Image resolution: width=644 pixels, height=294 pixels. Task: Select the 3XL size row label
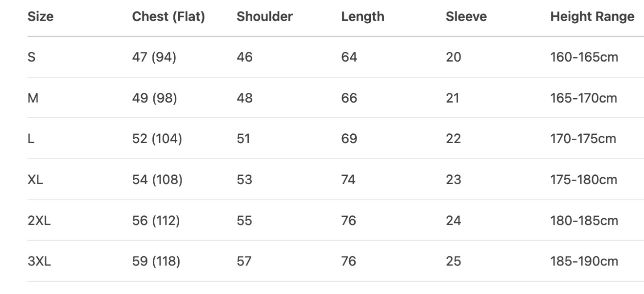point(39,261)
